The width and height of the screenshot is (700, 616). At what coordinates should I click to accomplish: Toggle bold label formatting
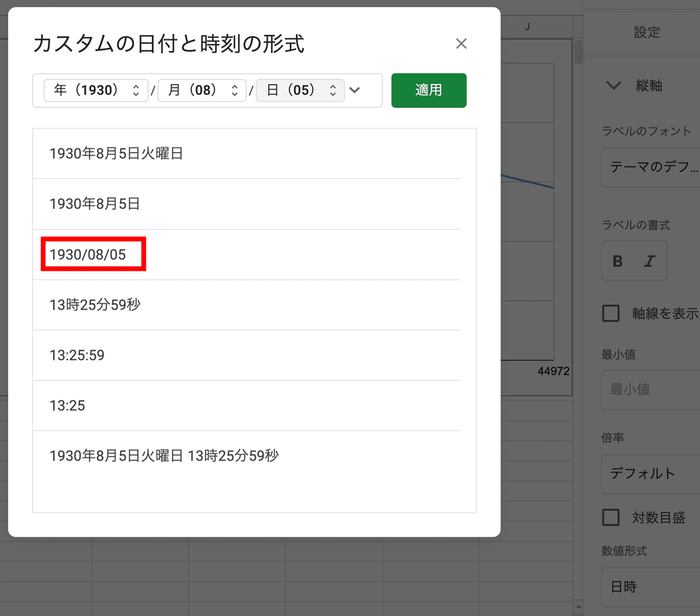pos(618,261)
